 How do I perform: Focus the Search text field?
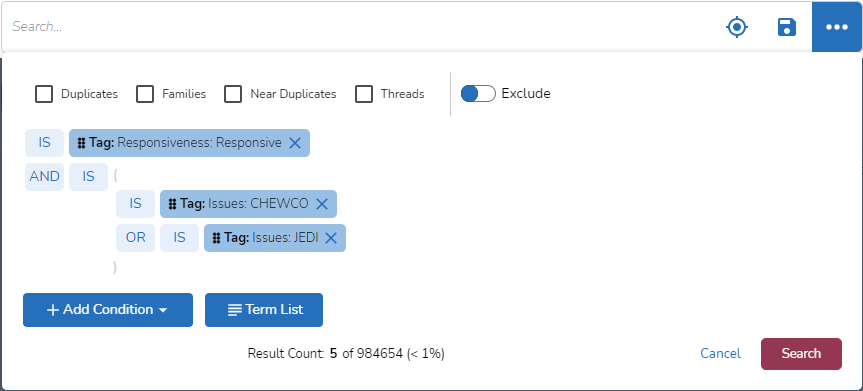tap(358, 26)
